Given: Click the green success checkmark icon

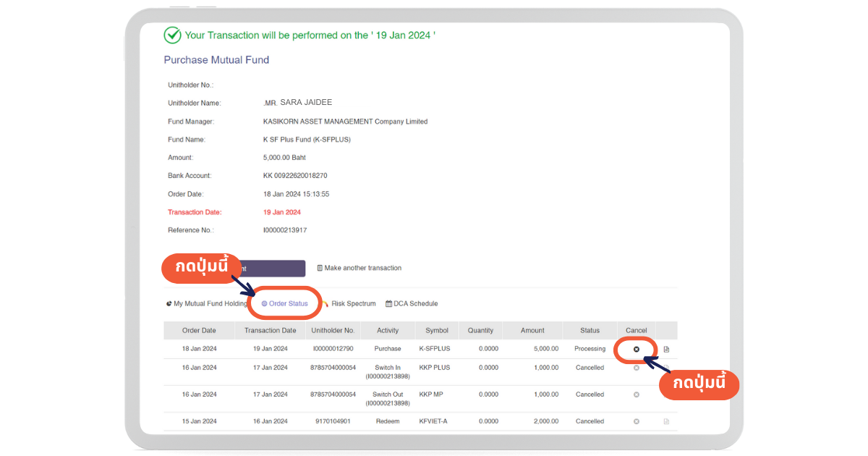Looking at the screenshot, I should click(x=172, y=35).
